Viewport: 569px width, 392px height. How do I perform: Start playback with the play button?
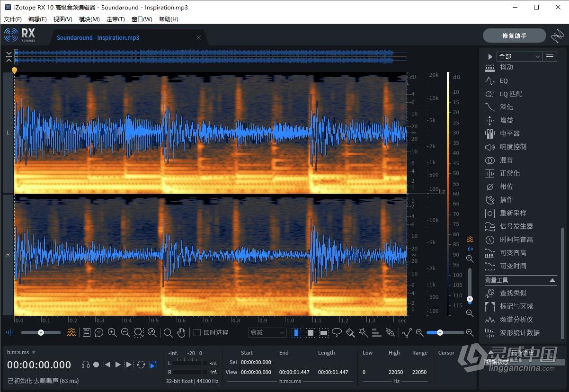[x=118, y=365]
